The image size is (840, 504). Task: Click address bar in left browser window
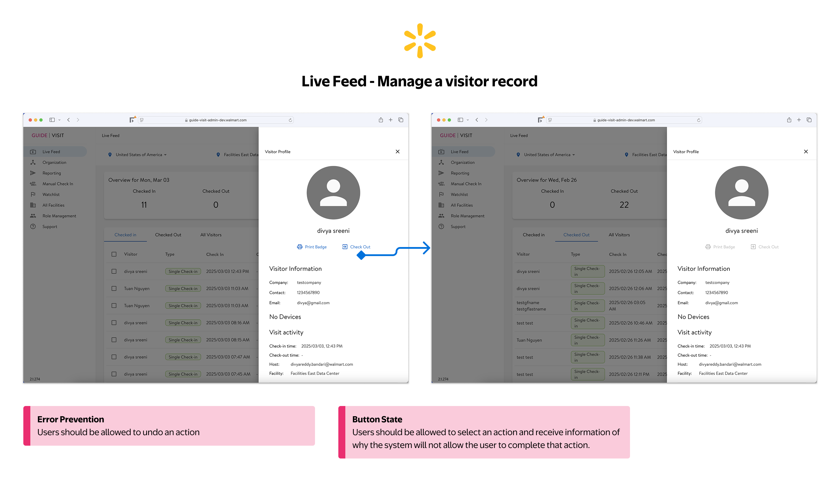click(x=216, y=120)
